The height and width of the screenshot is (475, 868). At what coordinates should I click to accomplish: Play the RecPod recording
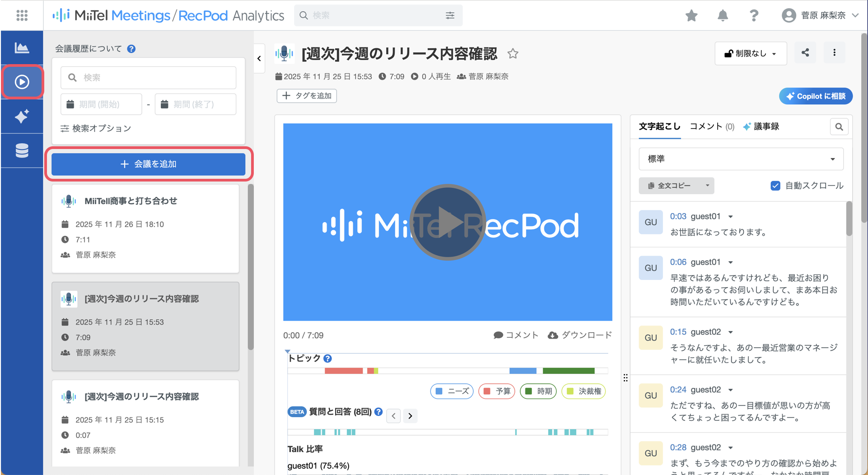tap(448, 222)
